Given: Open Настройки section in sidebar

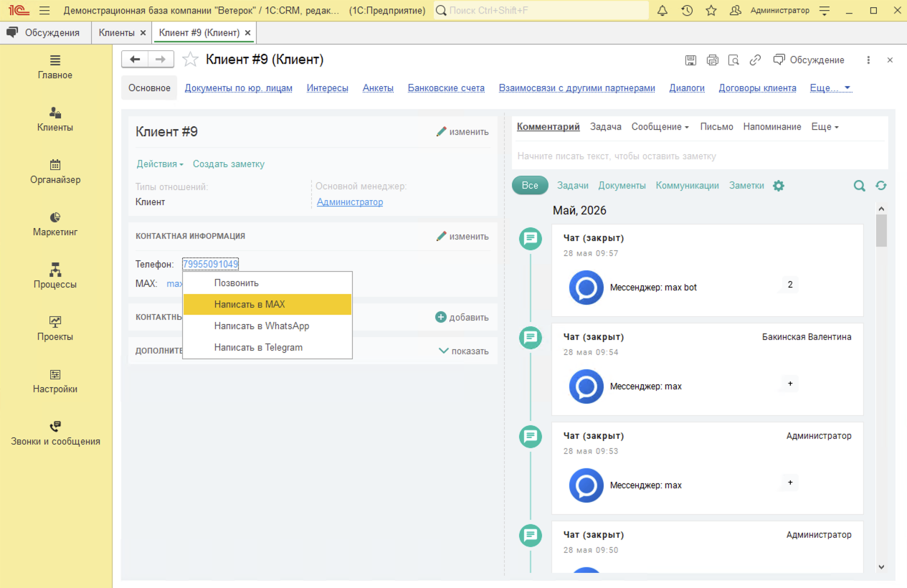Looking at the screenshot, I should coord(55,381).
